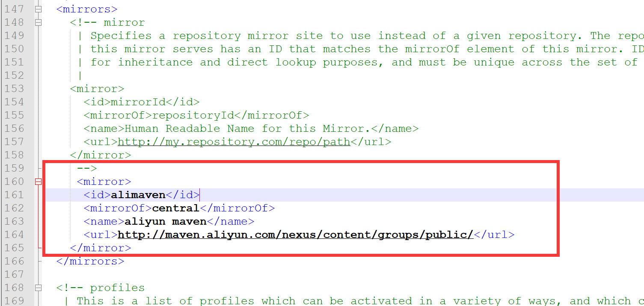Click the 'repositoryId' value on line 155
644x306 pixels.
pos(193,115)
